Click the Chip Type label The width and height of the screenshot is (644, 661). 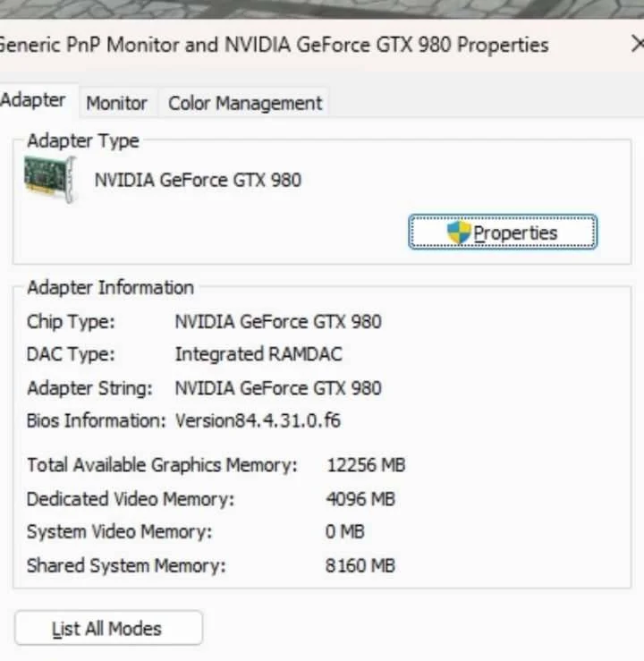coord(71,322)
